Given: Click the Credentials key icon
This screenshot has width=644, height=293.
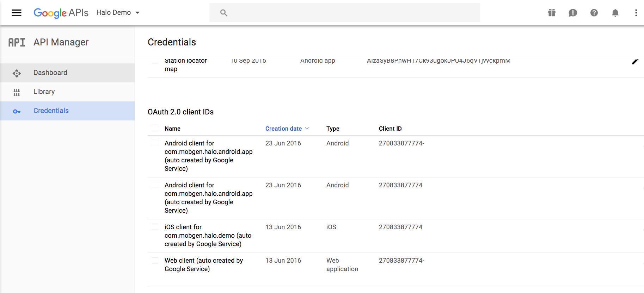Looking at the screenshot, I should 17,111.
